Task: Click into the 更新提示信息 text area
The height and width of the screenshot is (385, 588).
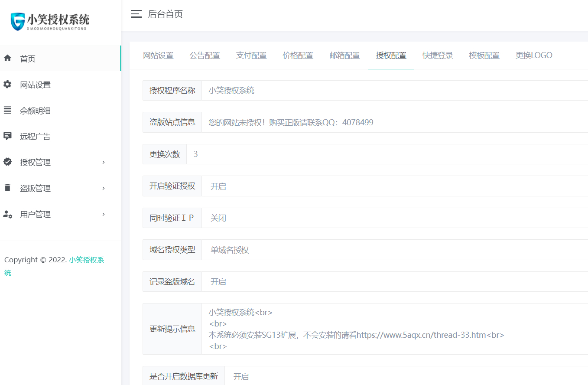Action: click(x=395, y=329)
